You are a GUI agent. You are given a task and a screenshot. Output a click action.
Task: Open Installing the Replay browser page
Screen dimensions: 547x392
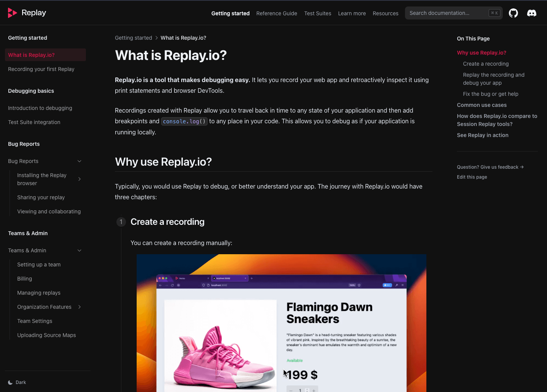pos(42,179)
